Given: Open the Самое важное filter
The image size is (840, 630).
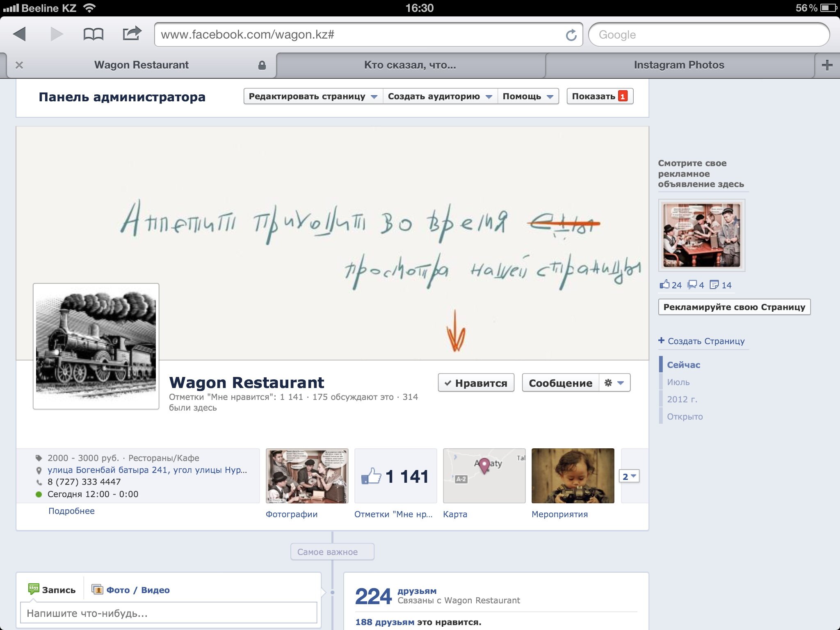Looking at the screenshot, I should [x=332, y=552].
